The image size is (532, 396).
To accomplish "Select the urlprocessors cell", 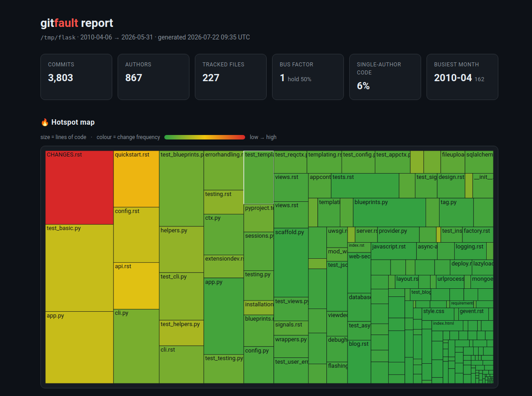I will tap(450, 282).
